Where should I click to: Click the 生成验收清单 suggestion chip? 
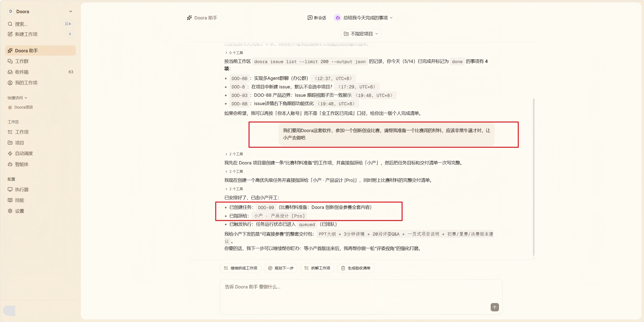tap(356, 268)
